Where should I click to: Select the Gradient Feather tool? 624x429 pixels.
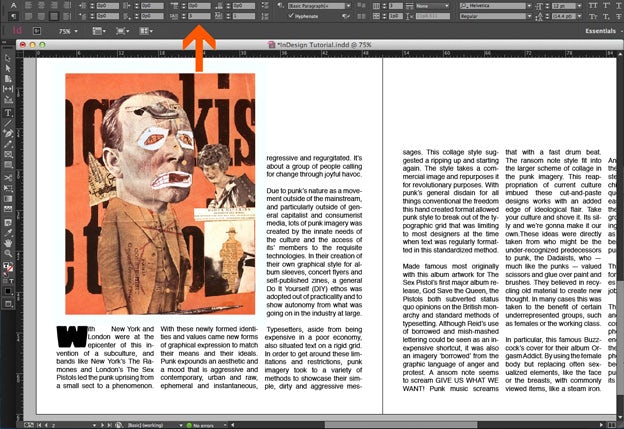8,209
